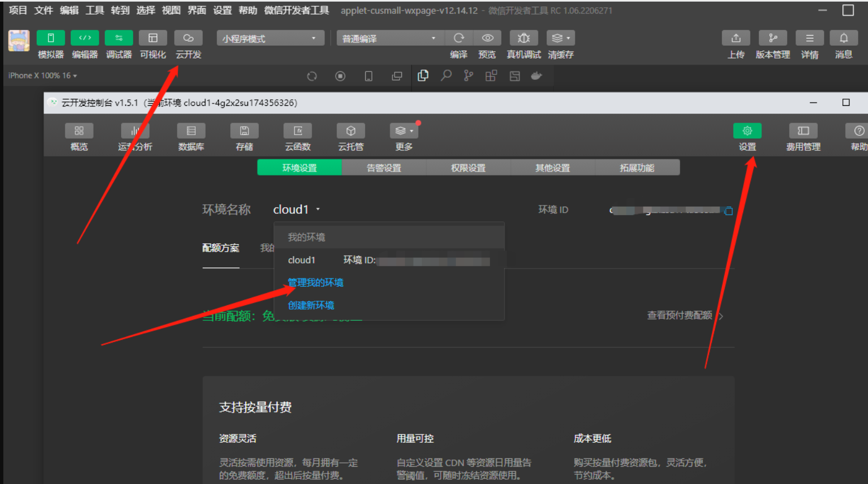The image size is (868, 484).
Task: Toggle the 编辑器 editor panel
Action: click(85, 38)
